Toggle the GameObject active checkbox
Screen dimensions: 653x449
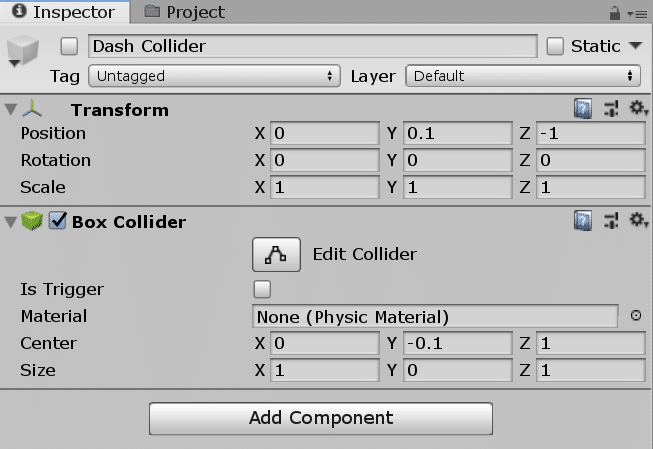point(69,46)
